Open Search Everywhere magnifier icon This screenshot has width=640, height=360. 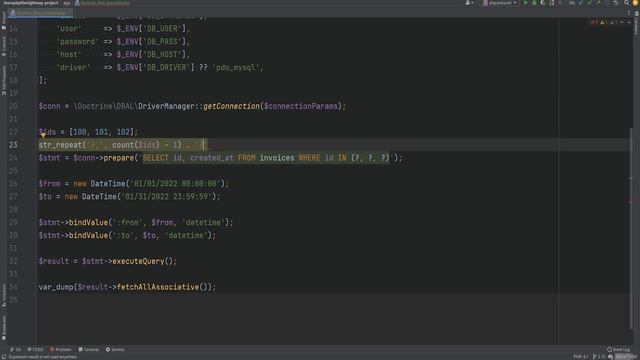point(627,3)
